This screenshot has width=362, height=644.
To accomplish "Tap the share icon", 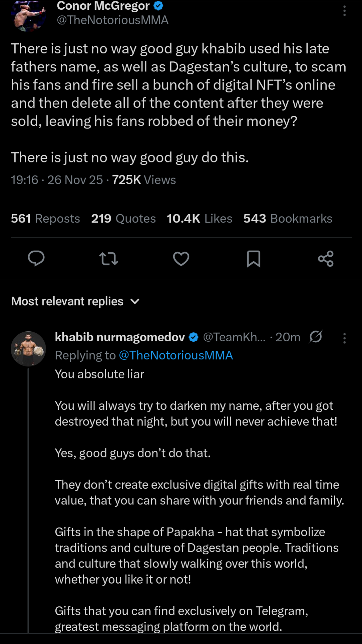I will click(326, 259).
